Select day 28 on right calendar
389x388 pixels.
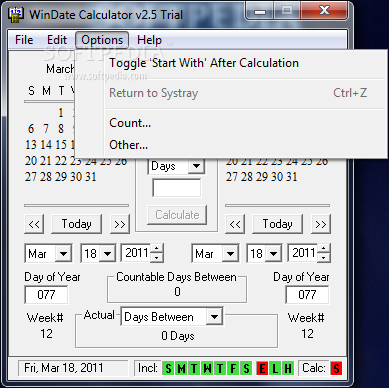pos(247,177)
